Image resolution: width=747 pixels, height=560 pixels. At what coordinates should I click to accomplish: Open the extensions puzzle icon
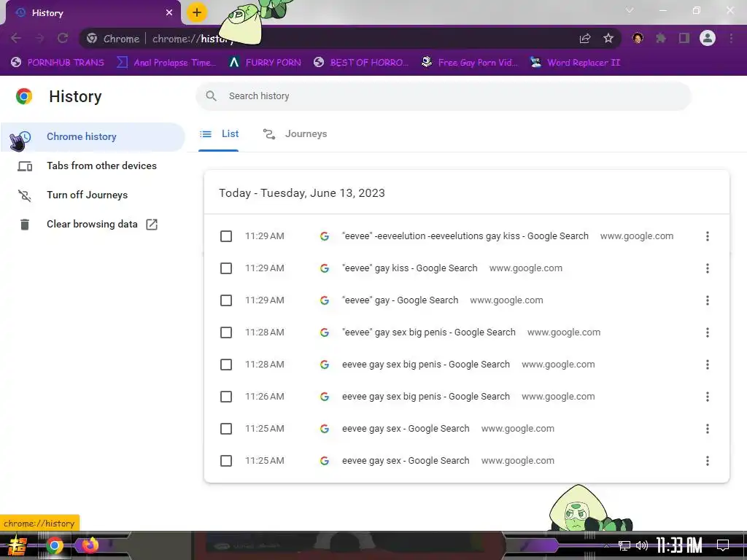661,38
